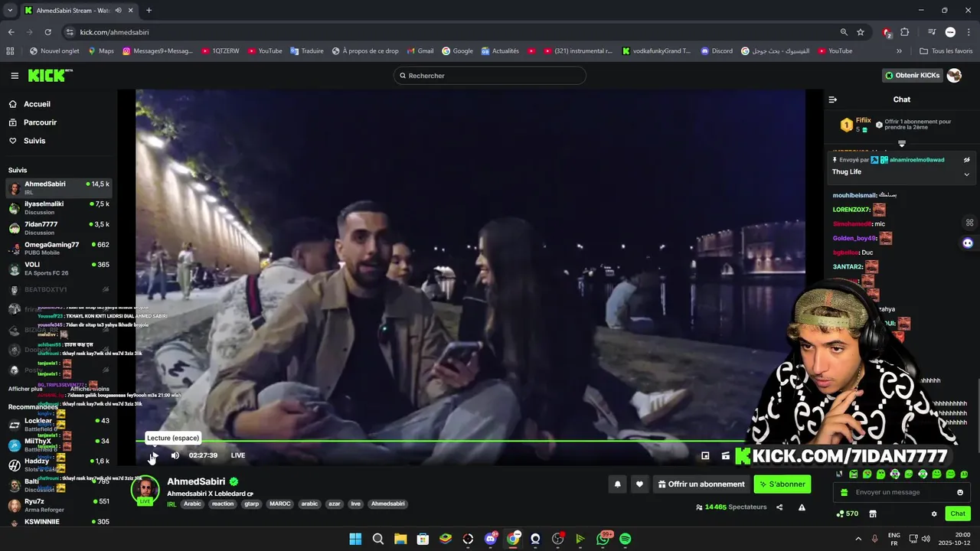The width and height of the screenshot is (980, 551).
Task: Click the Obtenir KICKs button
Action: pyautogui.click(x=913, y=76)
